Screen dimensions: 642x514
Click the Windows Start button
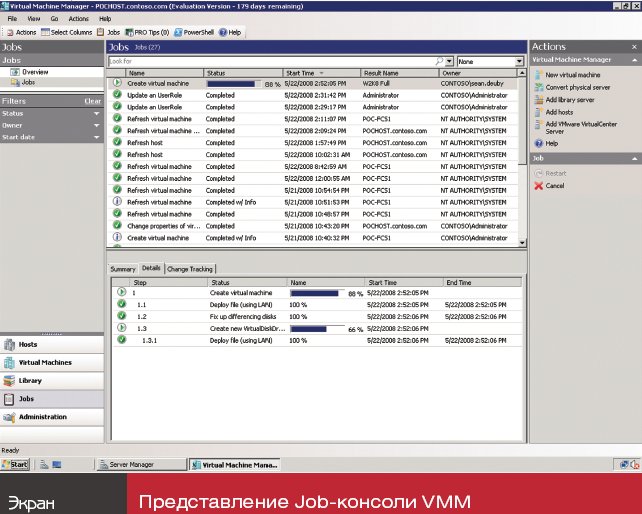pyautogui.click(x=16, y=465)
